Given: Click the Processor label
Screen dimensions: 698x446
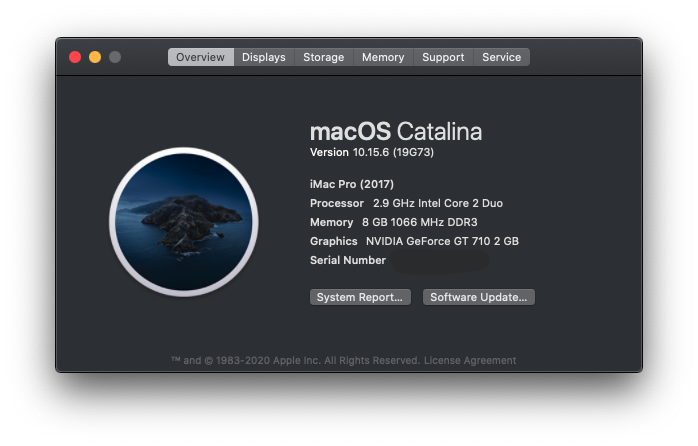Looking at the screenshot, I should [337, 203].
